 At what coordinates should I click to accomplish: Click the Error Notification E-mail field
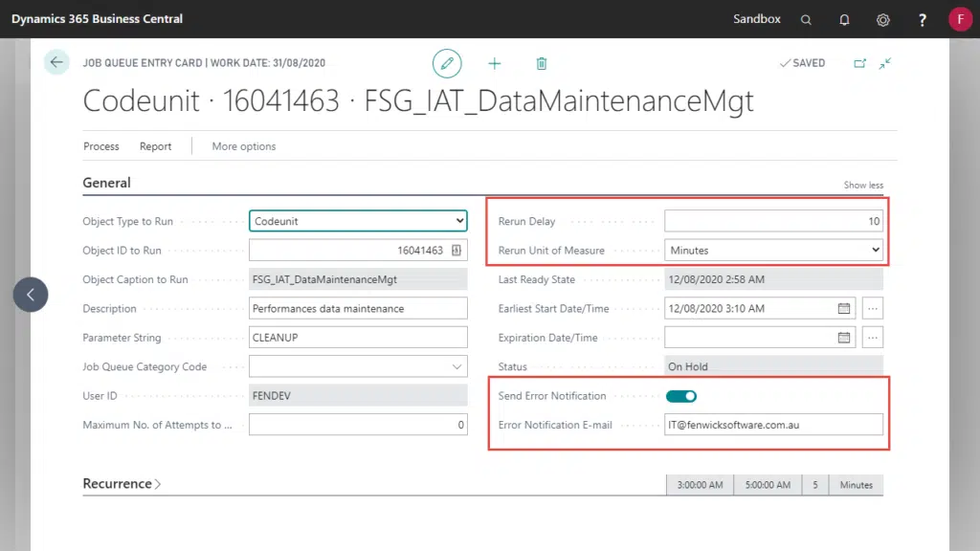(x=773, y=425)
